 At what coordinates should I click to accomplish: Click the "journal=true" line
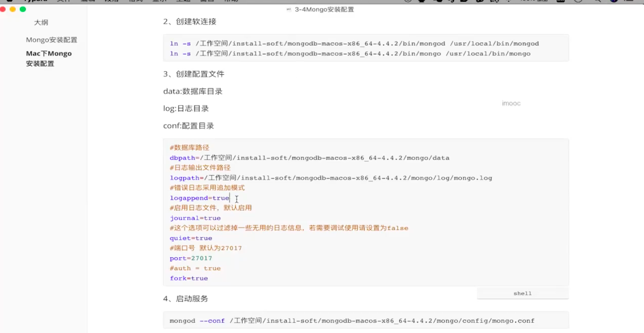pos(195,218)
